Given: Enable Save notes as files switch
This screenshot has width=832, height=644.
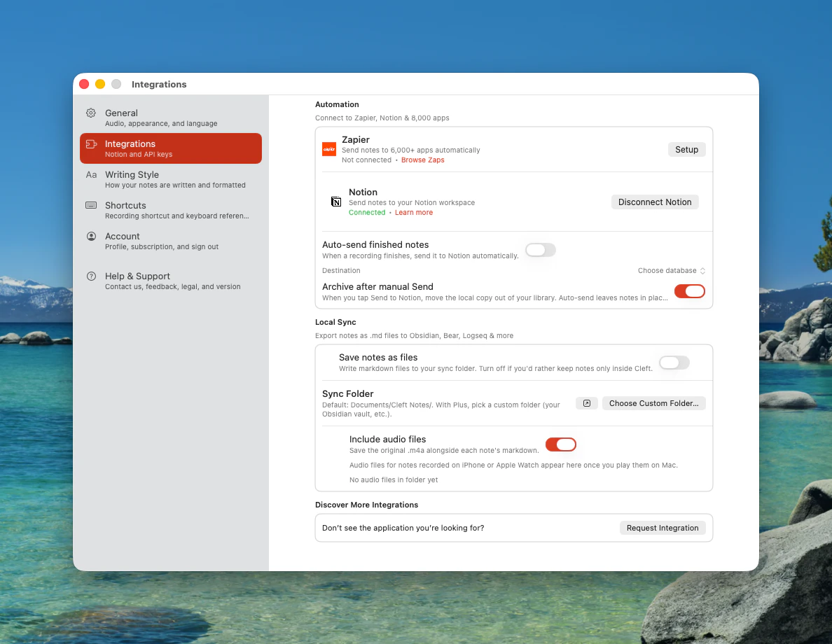Looking at the screenshot, I should [674, 363].
